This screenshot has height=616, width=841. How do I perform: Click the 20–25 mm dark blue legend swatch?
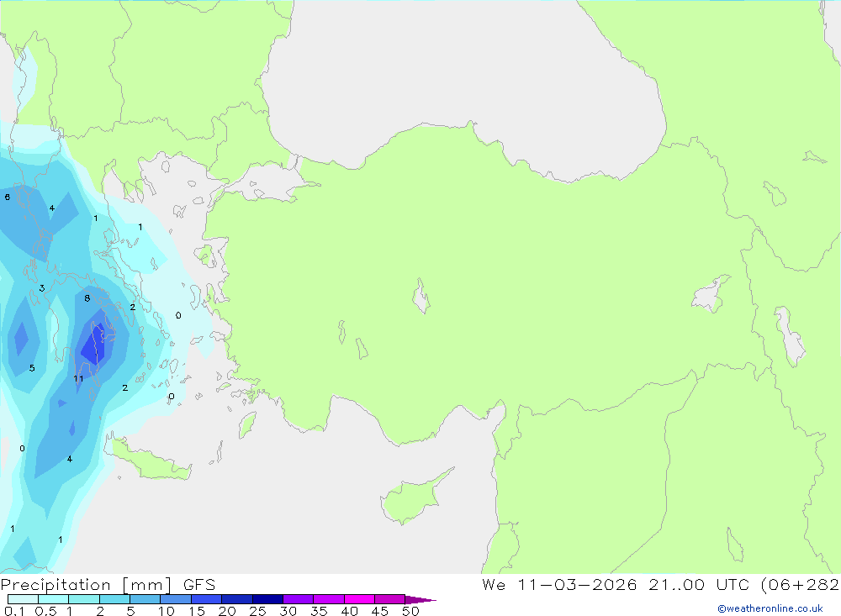tap(237, 599)
